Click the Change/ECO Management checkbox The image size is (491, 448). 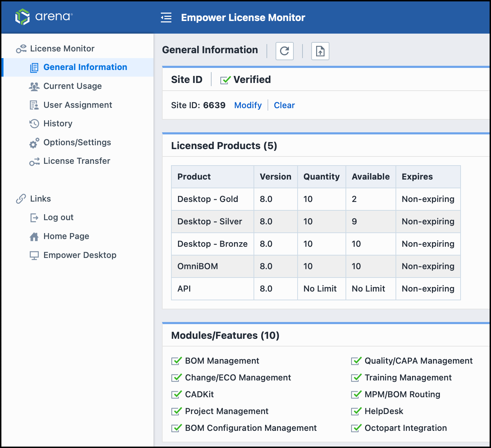(177, 378)
